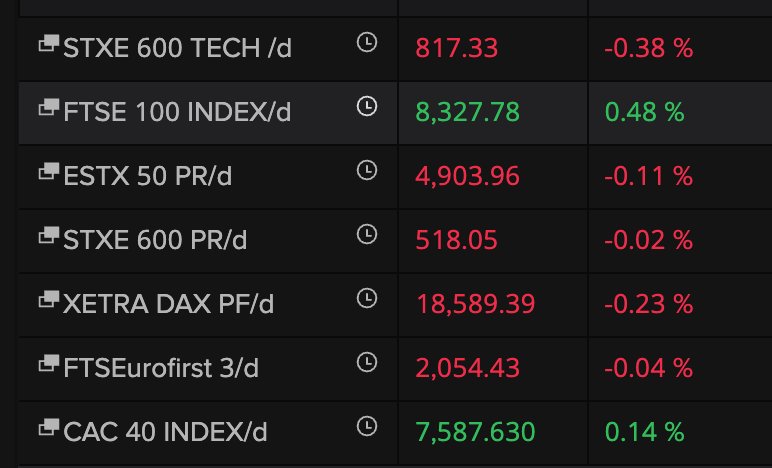Click the 8,327.78 last price value

coord(467,112)
